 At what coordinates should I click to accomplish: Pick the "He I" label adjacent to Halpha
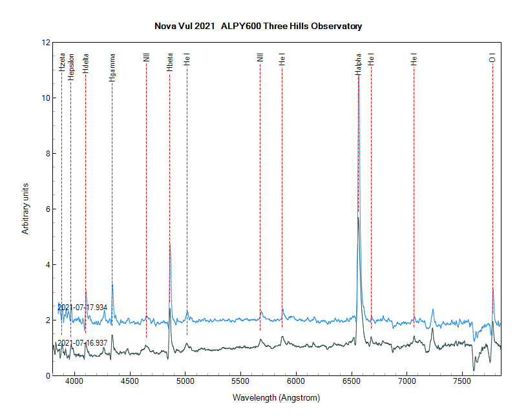click(371, 59)
